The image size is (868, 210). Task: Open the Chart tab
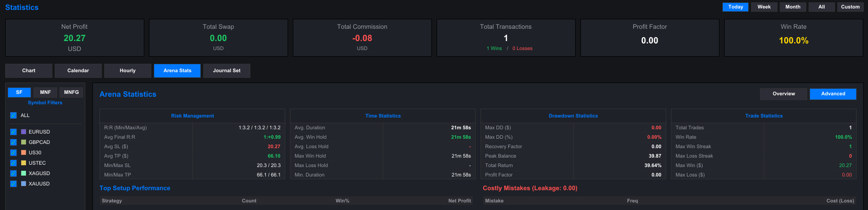pyautogui.click(x=29, y=71)
